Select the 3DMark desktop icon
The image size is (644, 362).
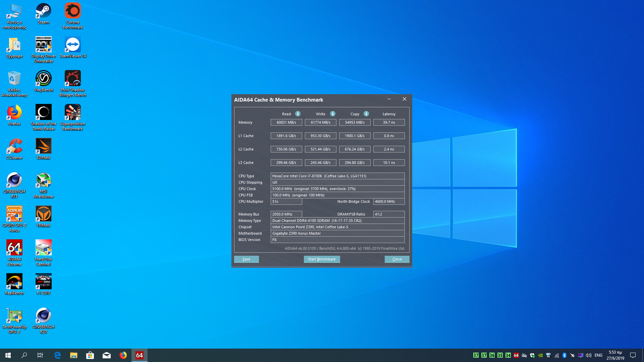tap(43, 149)
